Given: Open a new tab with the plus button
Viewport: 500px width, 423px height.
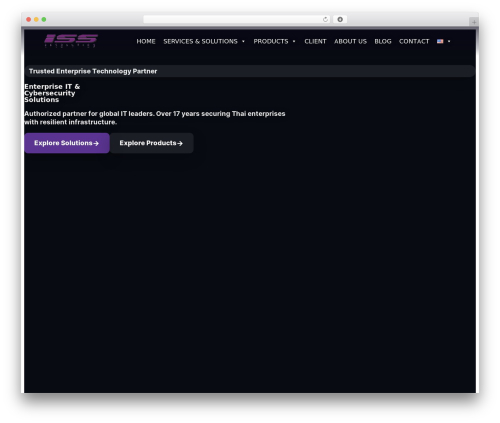Looking at the screenshot, I should 474,22.
